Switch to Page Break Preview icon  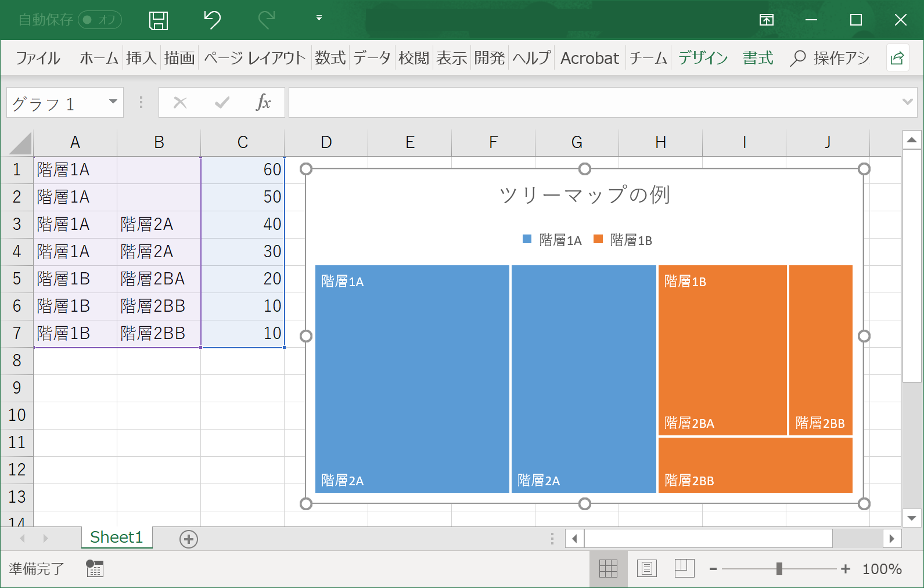pos(685,569)
